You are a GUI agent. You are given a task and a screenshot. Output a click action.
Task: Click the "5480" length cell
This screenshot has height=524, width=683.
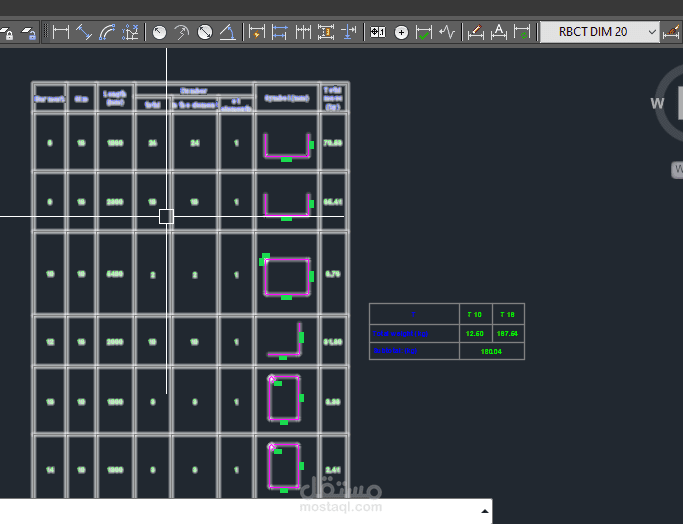pyautogui.click(x=115, y=274)
